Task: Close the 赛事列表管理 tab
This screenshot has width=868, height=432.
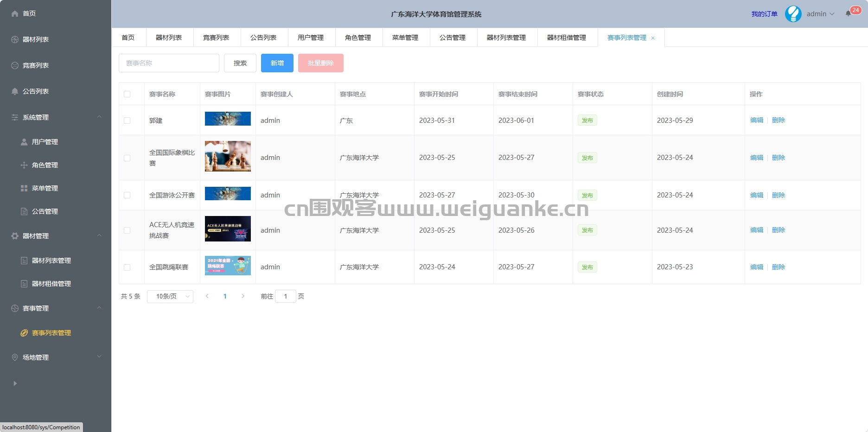Action: point(653,38)
